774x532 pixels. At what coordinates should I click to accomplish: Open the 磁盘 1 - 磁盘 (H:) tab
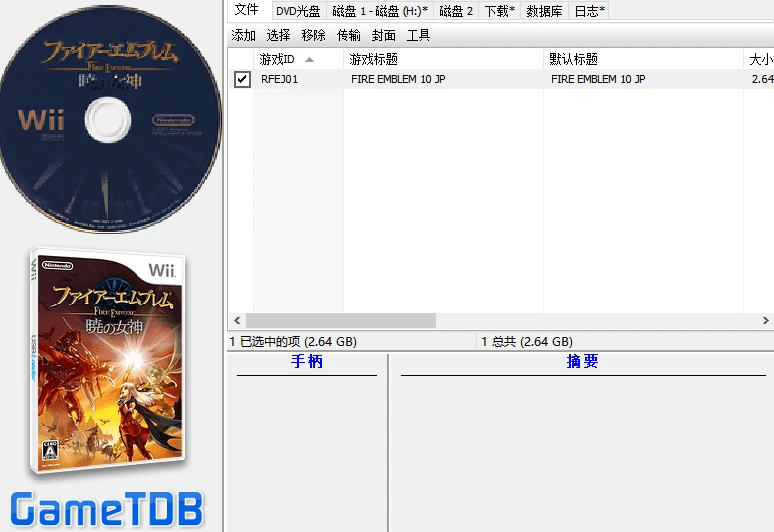[x=380, y=11]
